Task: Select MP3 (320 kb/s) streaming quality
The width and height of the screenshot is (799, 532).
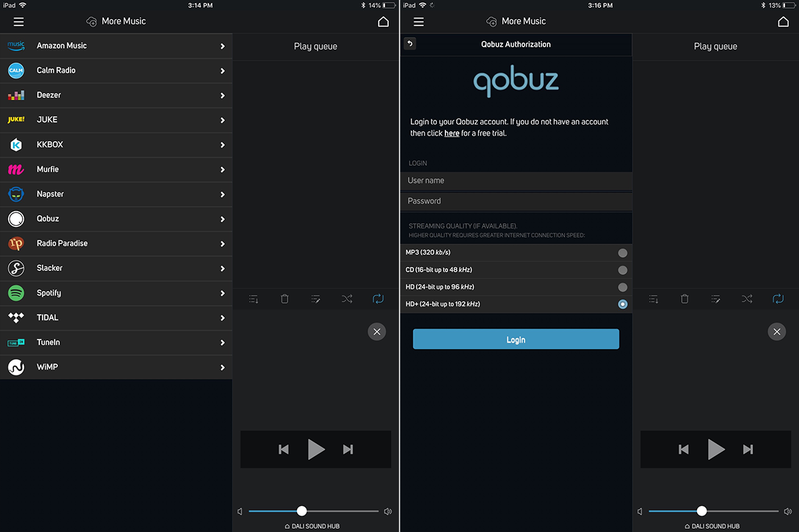Action: (622, 253)
